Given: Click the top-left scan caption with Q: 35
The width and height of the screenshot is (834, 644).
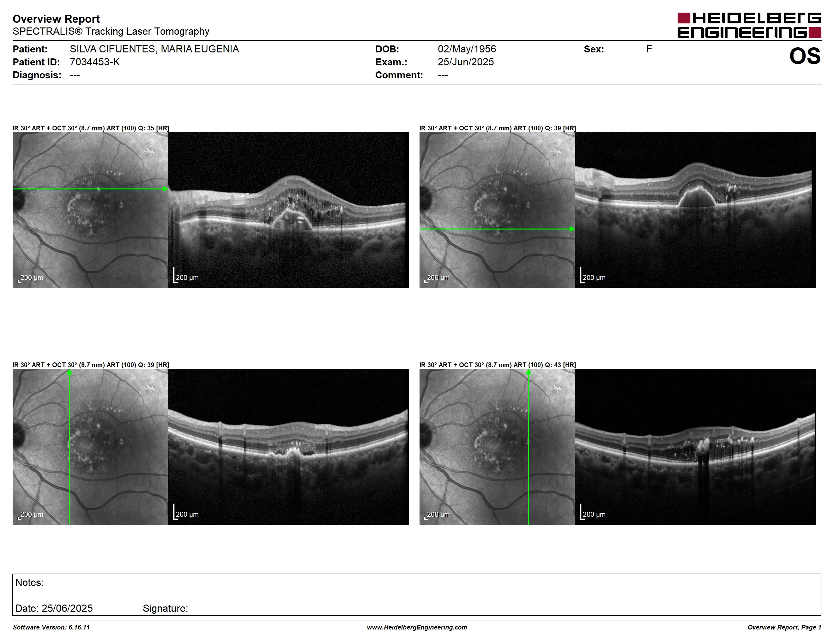Looking at the screenshot, I should click(x=91, y=128).
